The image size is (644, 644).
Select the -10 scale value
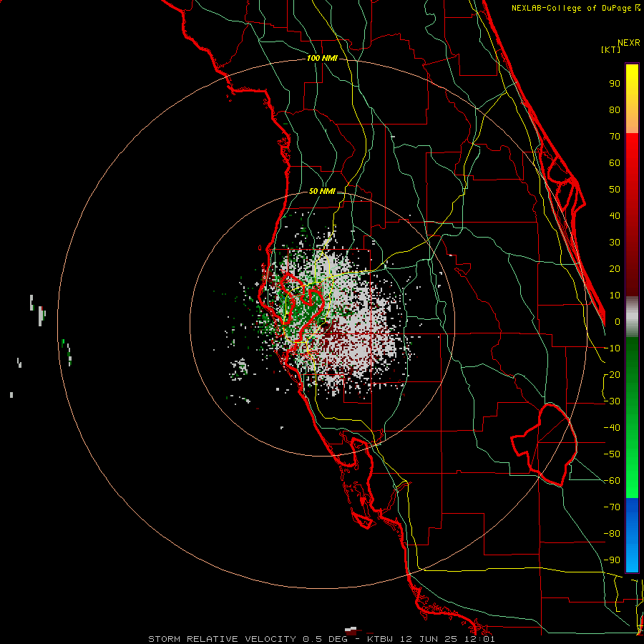tap(612, 348)
